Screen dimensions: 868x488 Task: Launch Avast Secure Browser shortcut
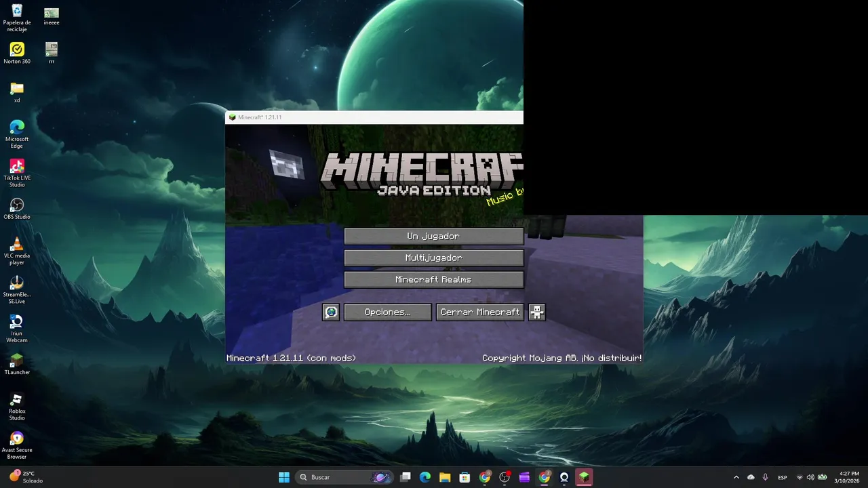coord(17,445)
